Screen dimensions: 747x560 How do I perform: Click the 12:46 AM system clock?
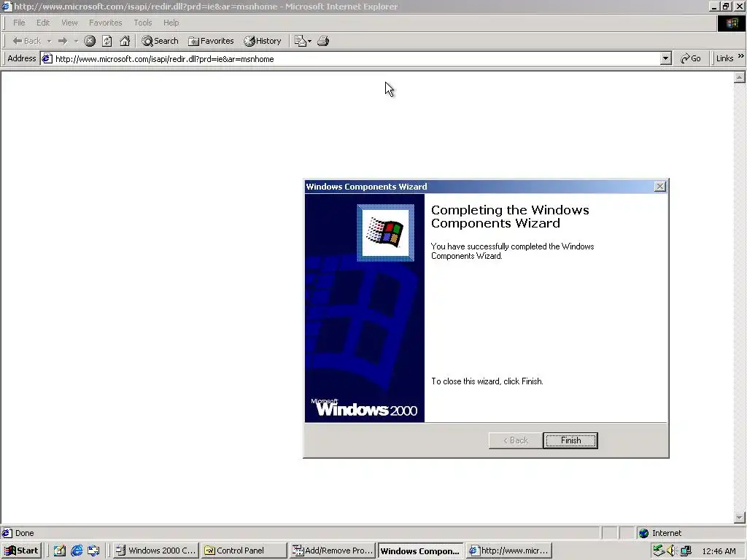point(719,551)
